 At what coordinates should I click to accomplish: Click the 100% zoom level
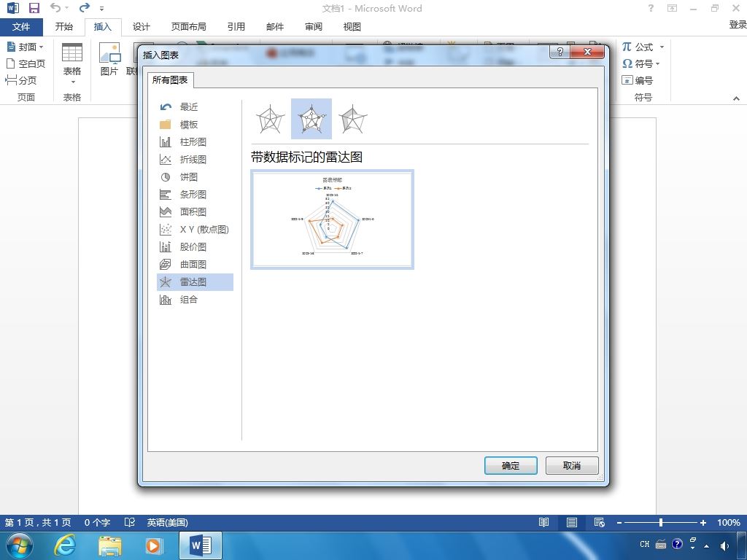(729, 522)
